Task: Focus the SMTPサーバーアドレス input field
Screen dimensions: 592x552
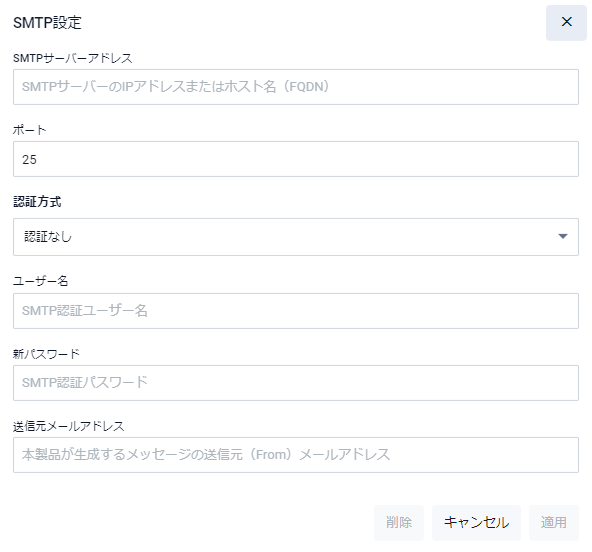Action: pyautogui.click(x=296, y=87)
